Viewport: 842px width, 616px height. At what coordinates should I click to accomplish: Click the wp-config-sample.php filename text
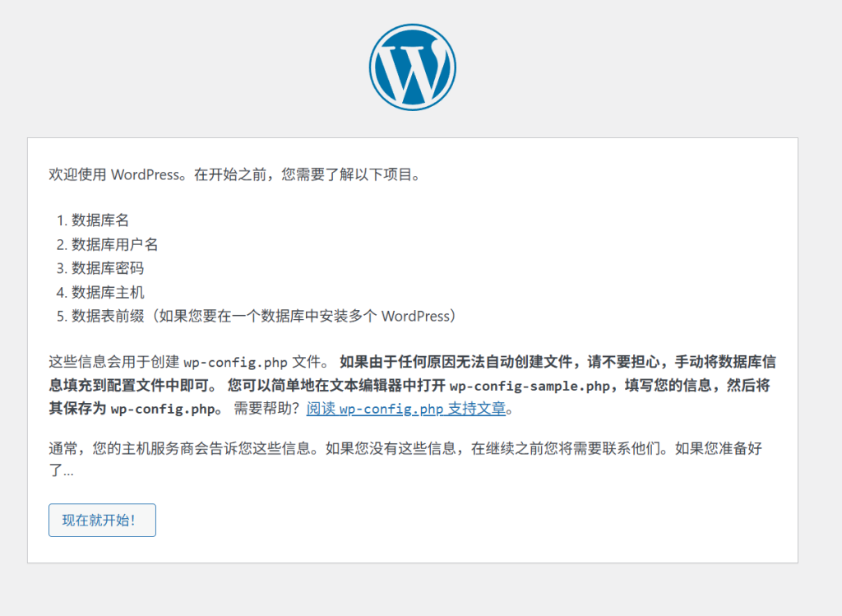click(531, 386)
